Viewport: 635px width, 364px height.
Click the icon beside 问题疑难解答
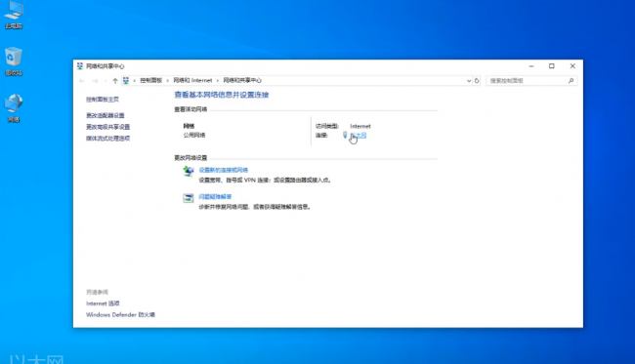pyautogui.click(x=188, y=198)
